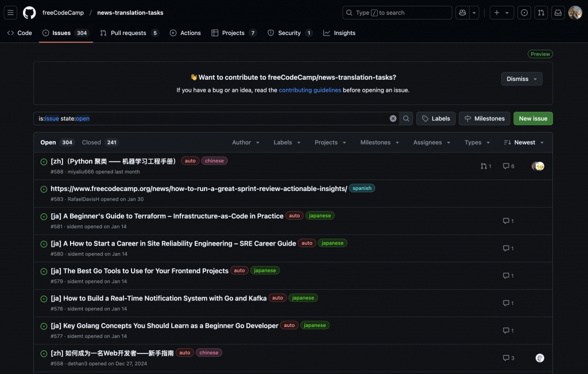Click the issue search magnifier button
Screen dimensions: 588x374
[406, 118]
